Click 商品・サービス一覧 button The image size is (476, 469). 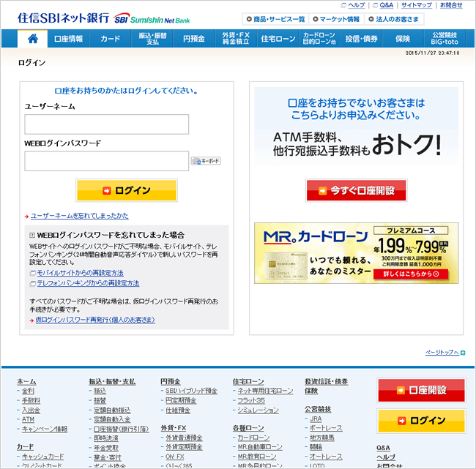[275, 20]
